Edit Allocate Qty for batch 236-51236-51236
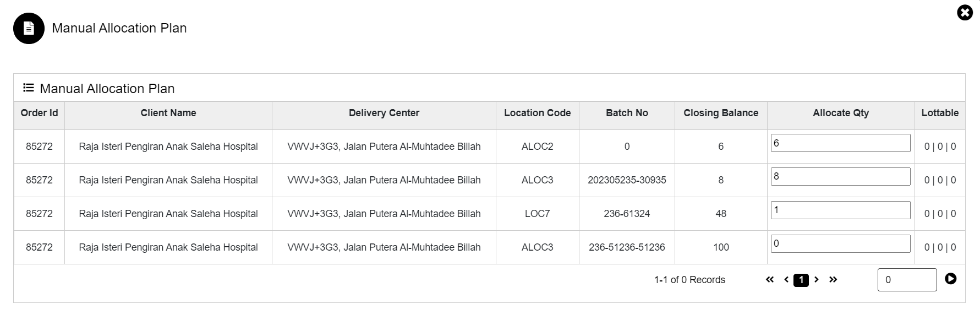 (840, 244)
